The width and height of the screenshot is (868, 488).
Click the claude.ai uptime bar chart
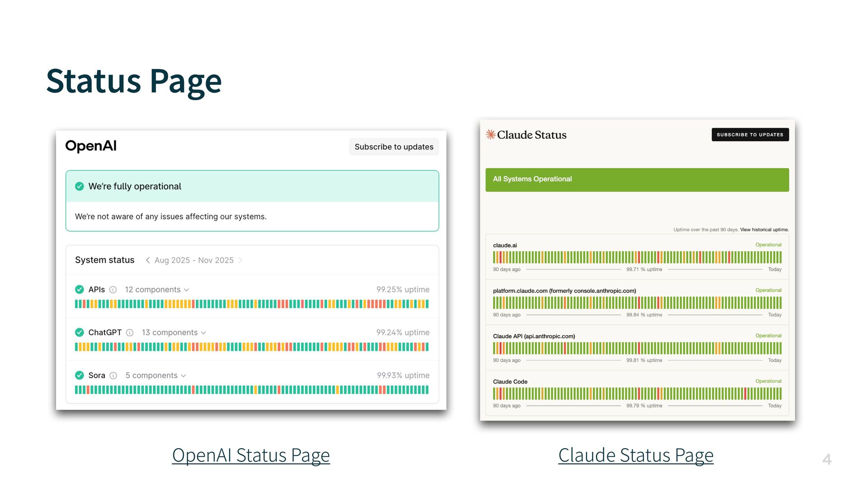(637, 258)
